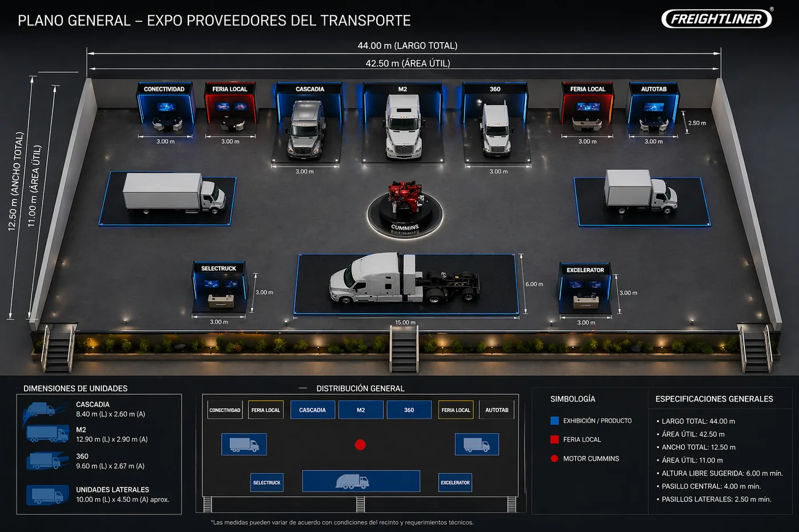Select the left FERIA LOCAL box in Distribución General
Screen dimensions: 799x532
(x=266, y=410)
